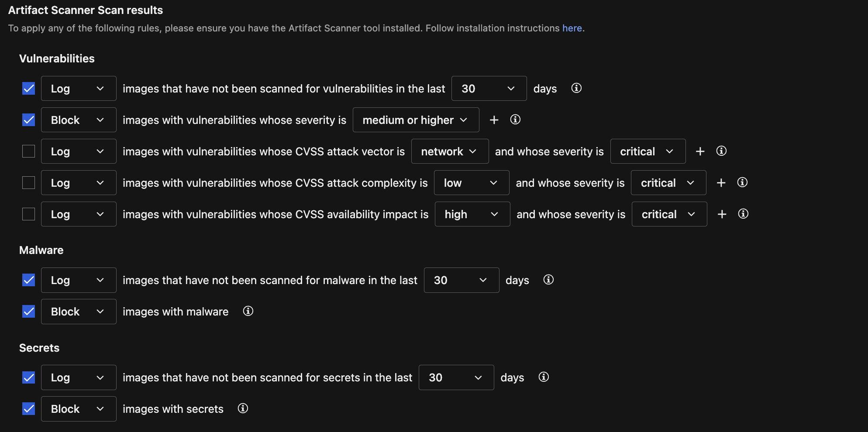
Task: Click the 'images with secrets' rule text
Action: [x=173, y=409]
